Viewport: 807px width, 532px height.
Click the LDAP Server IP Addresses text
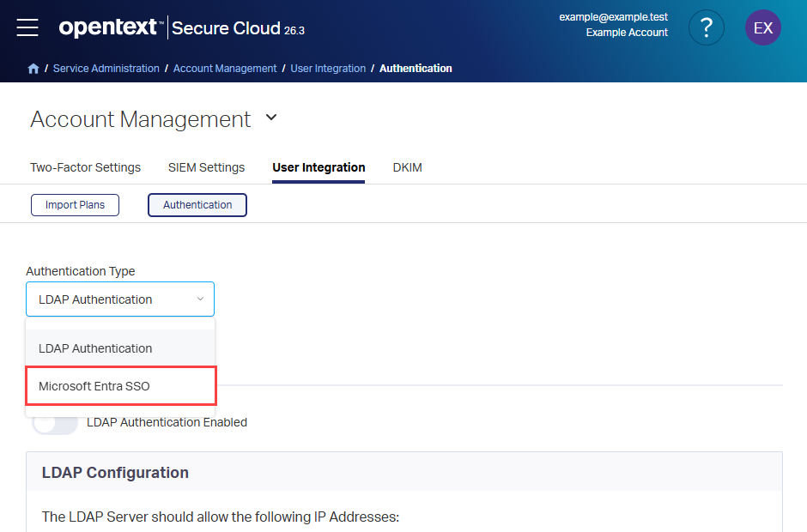[221, 517]
